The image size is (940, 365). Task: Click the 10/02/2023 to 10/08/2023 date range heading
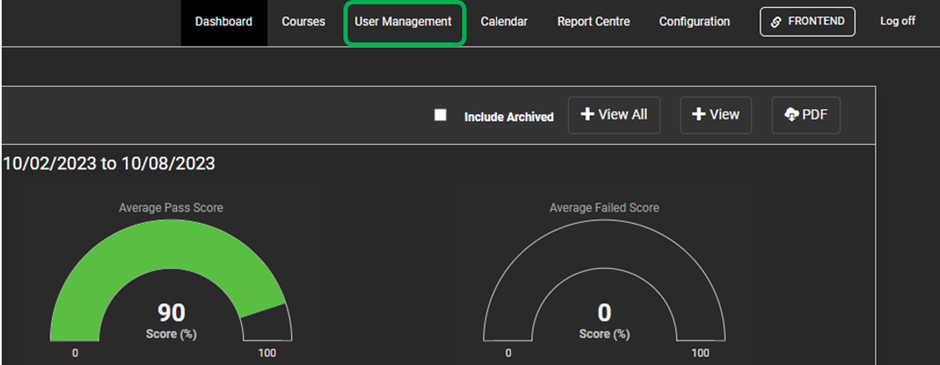(109, 164)
